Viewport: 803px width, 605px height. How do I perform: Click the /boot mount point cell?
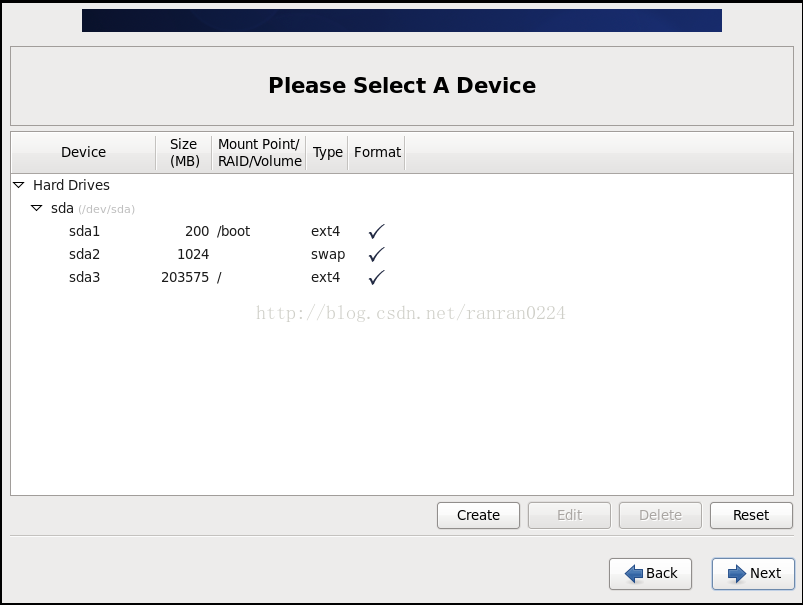[234, 231]
